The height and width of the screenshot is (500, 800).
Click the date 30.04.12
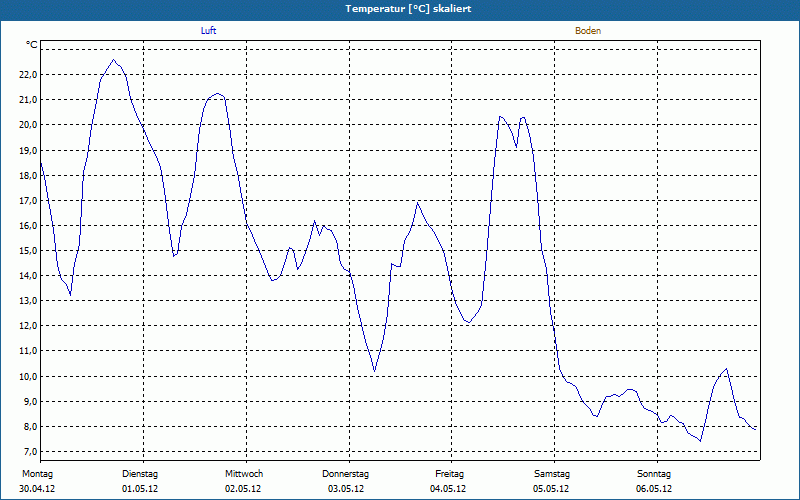[37, 489]
